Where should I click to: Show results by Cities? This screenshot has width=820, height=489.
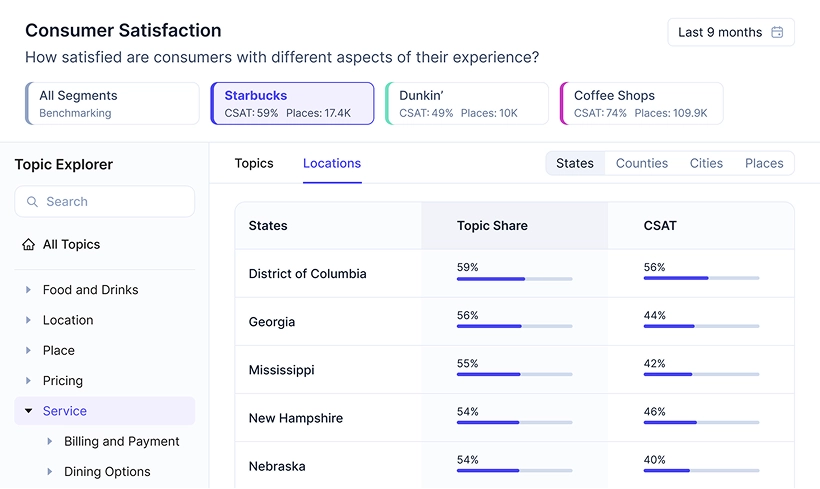tap(706, 163)
